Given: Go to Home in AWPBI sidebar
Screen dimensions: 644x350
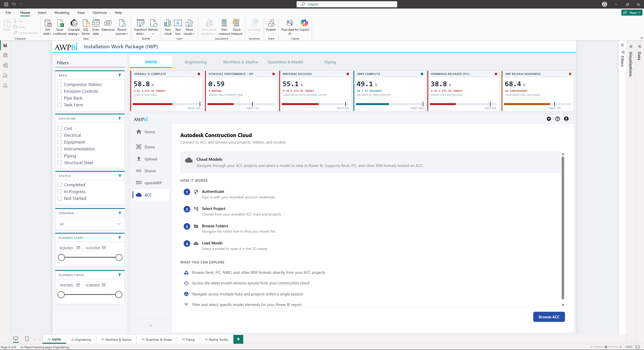Looking at the screenshot, I should (150, 132).
